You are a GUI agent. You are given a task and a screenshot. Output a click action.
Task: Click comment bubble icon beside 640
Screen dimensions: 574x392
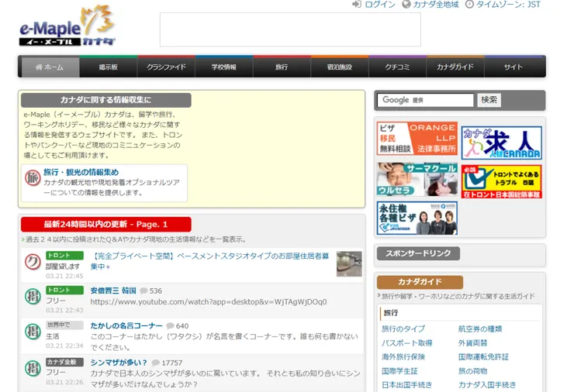(170, 326)
